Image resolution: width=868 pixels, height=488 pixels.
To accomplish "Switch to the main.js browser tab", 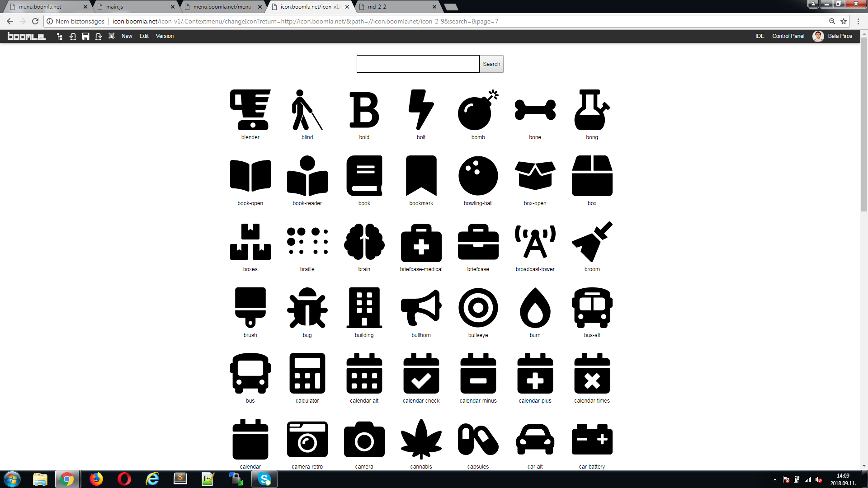I will coord(136,7).
